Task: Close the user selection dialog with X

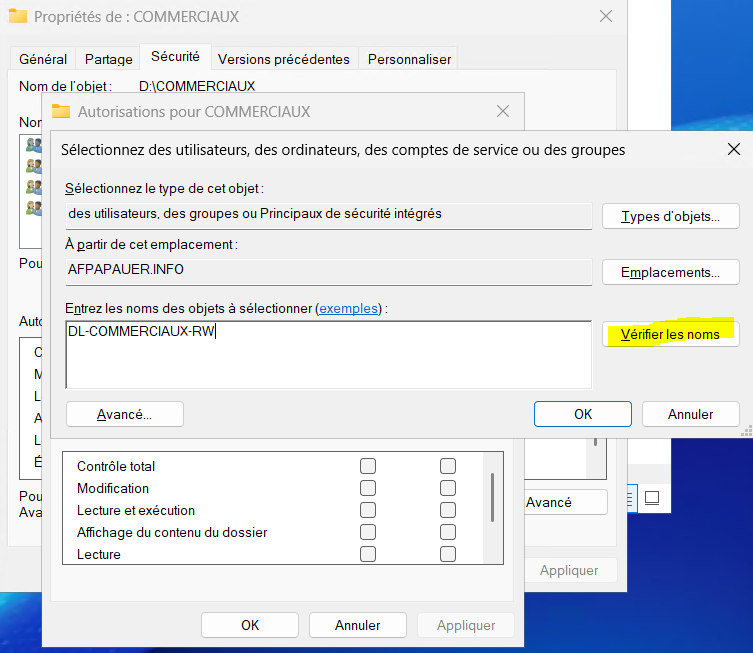Action: coord(734,150)
